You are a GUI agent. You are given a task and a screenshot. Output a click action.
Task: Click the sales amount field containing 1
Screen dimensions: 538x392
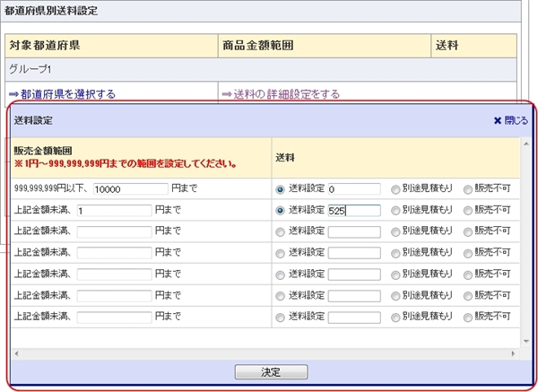pyautogui.click(x=114, y=210)
